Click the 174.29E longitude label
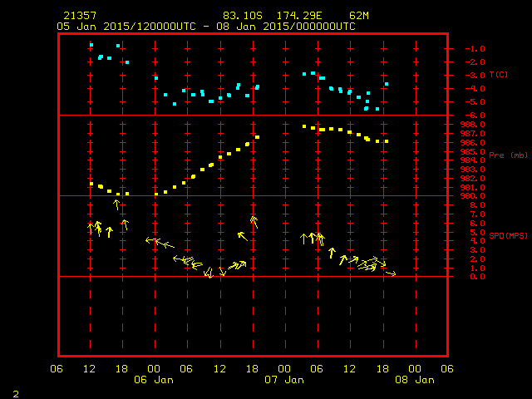Viewport: 532px width, 399px height. pos(299,16)
